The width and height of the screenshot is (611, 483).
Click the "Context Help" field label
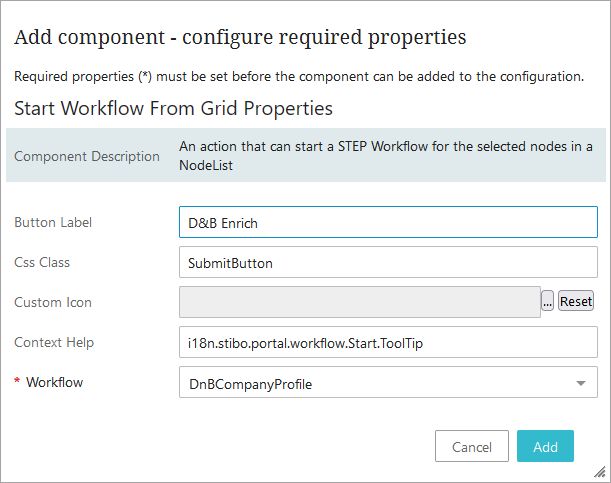(x=54, y=342)
